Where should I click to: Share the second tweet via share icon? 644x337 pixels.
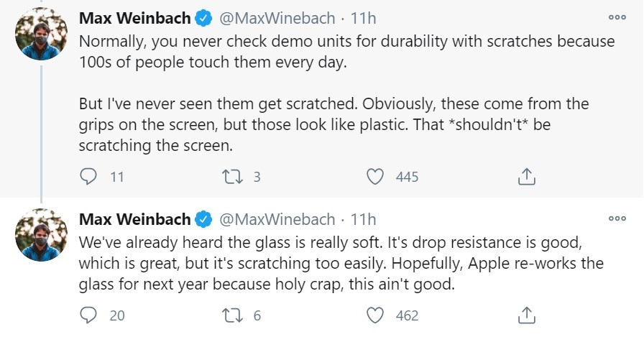(x=525, y=315)
